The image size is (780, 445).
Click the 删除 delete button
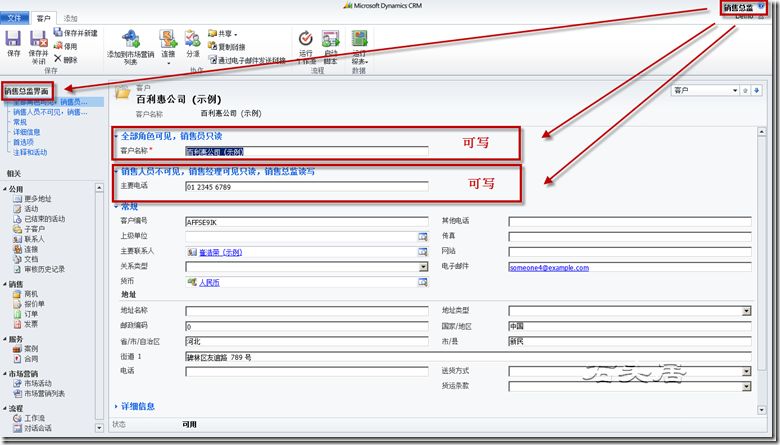click(x=66, y=59)
